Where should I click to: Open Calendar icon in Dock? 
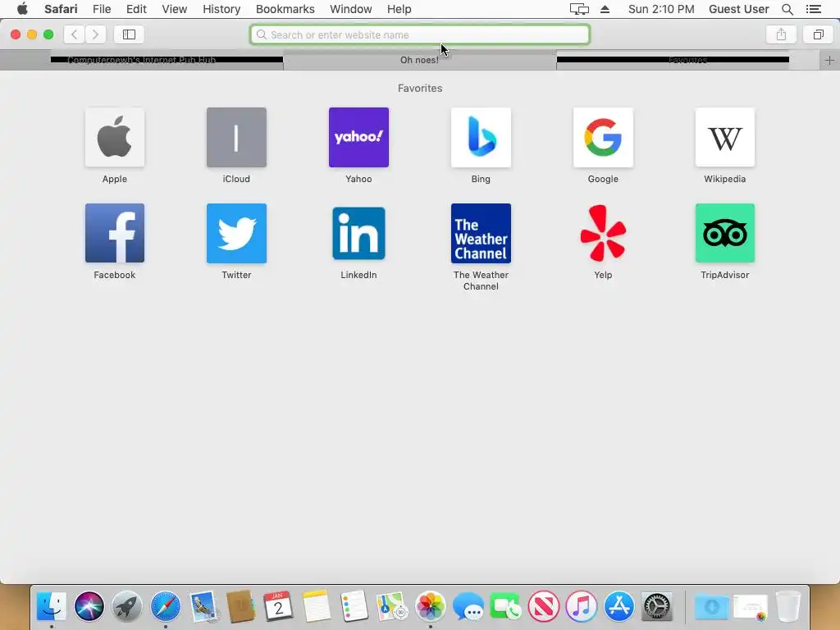click(x=279, y=606)
